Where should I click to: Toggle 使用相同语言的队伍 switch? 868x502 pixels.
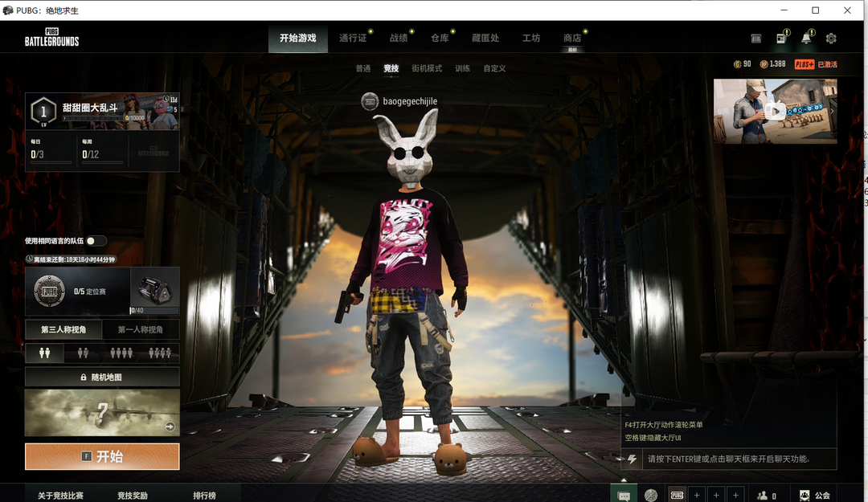click(95, 241)
